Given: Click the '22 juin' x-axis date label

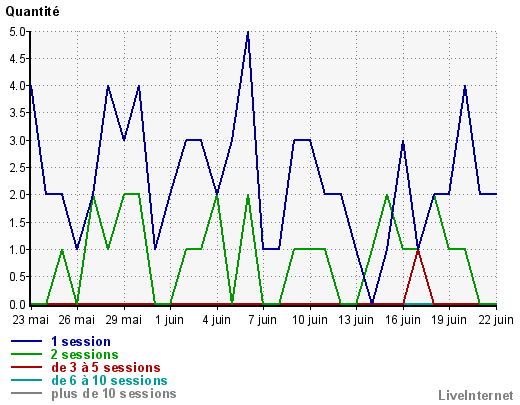Looking at the screenshot, I should click(496, 320).
